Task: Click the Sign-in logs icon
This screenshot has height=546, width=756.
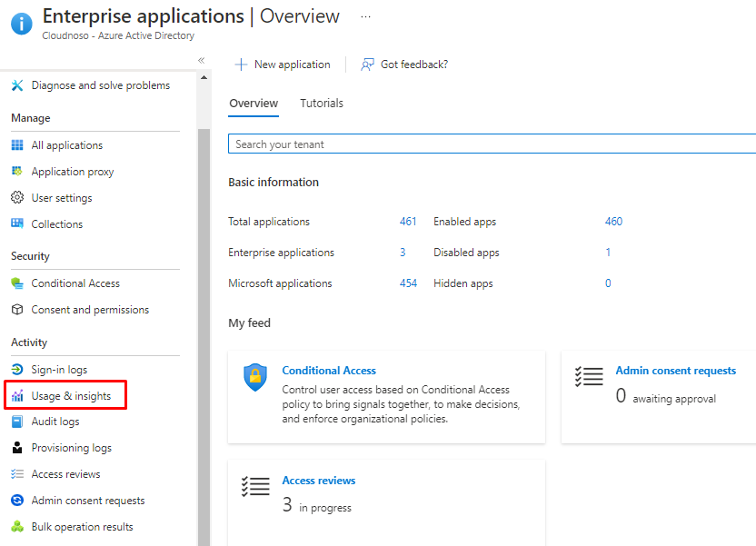Action: 17,370
